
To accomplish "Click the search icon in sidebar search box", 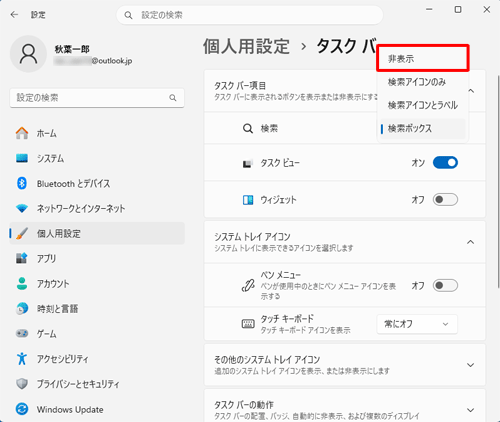I will 173,98.
